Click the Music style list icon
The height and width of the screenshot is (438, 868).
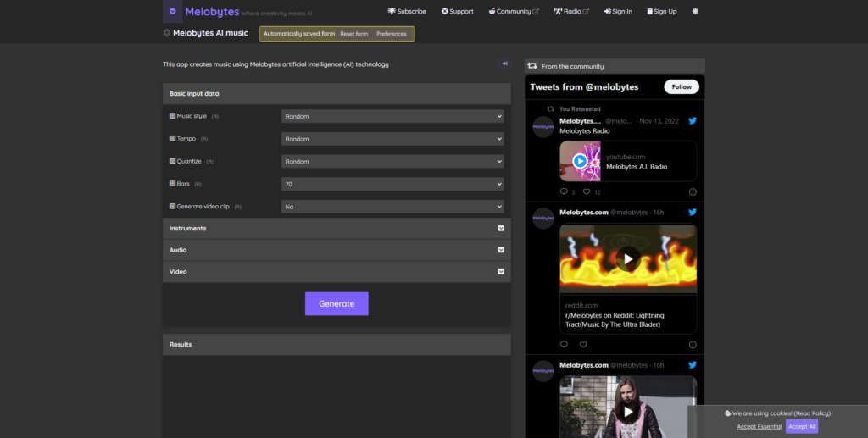click(x=173, y=116)
